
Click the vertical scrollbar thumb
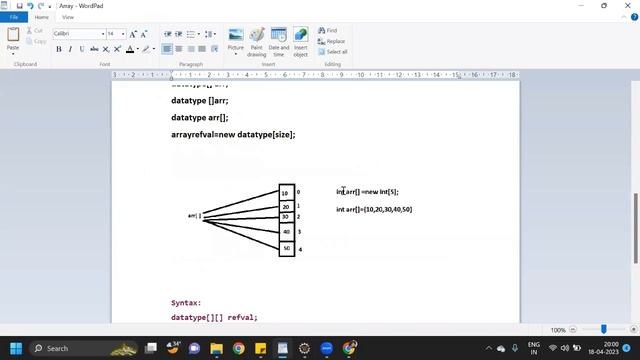coord(636,228)
